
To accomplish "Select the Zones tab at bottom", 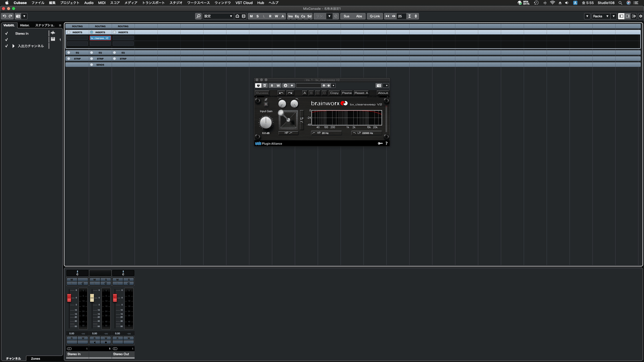I will coord(35,358).
